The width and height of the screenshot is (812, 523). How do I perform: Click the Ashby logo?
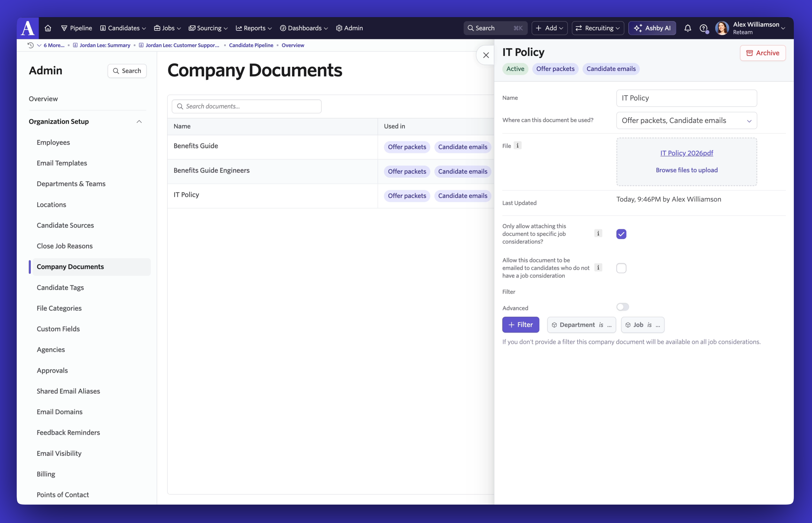coord(28,28)
